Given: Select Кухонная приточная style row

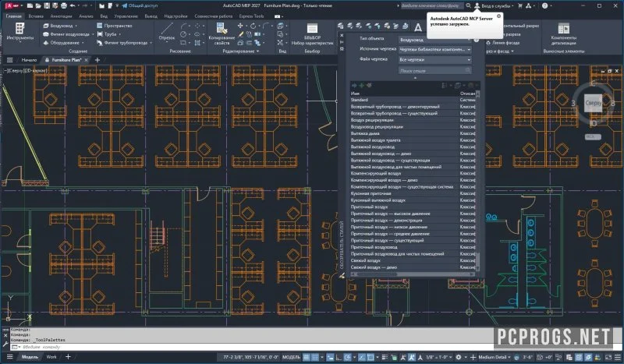Looking at the screenshot, I should [x=412, y=193].
